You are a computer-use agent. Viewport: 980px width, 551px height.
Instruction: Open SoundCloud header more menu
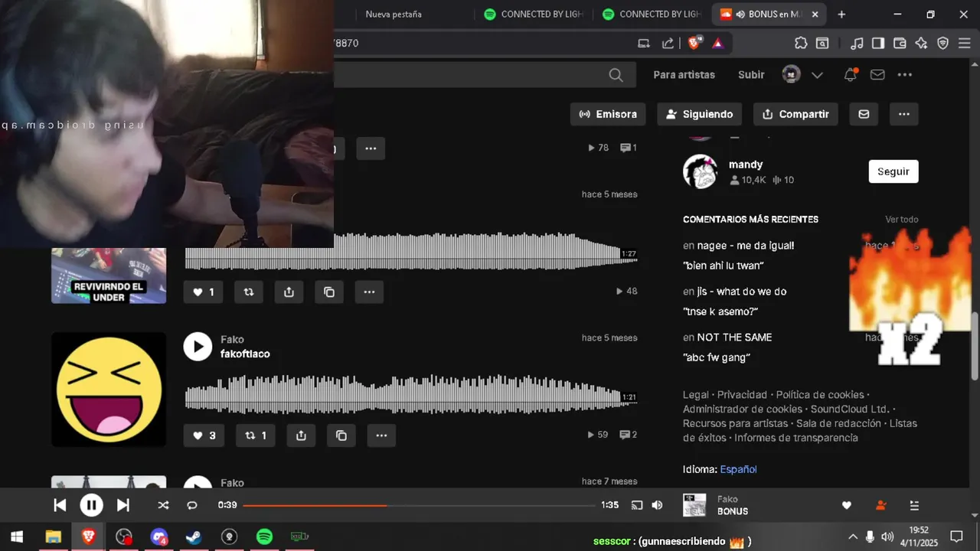point(905,75)
